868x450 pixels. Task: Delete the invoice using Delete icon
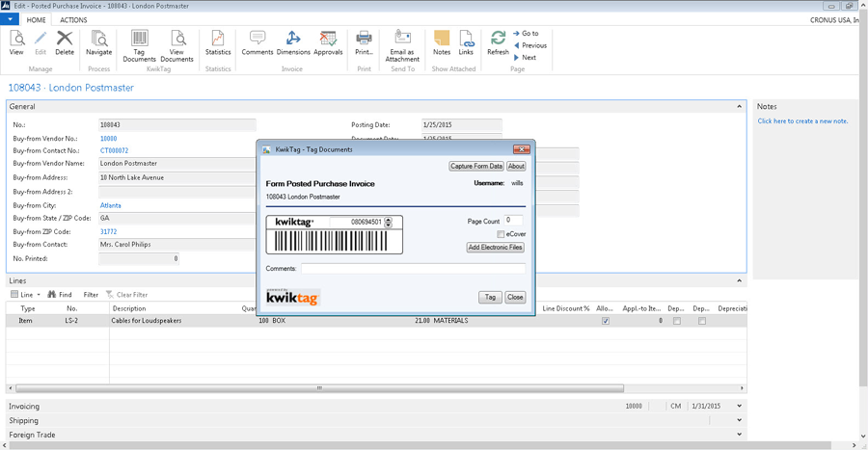[x=65, y=42]
